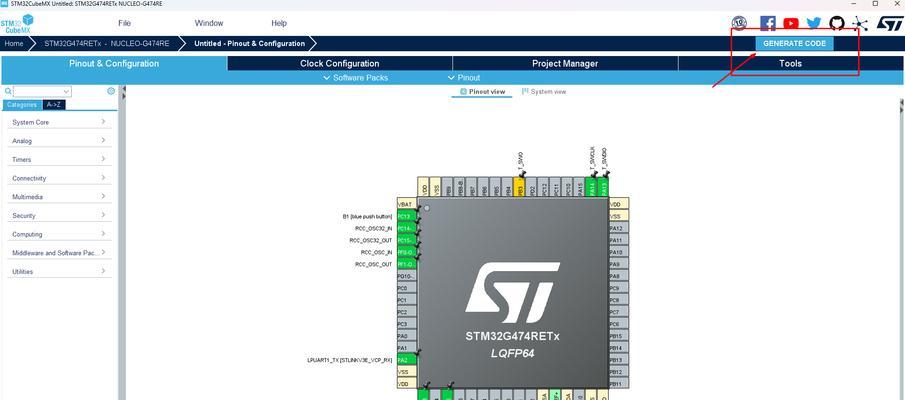This screenshot has height=400, width=905.
Task: Click the RCC_OSC32_OUT pin label
Action: 371,241
